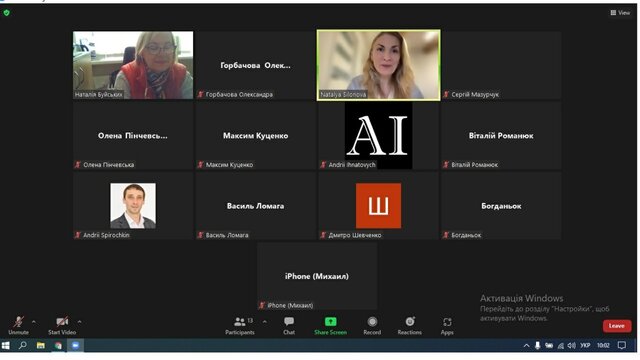Click the AI avatar of Andrii Ihnatovych

click(378, 136)
